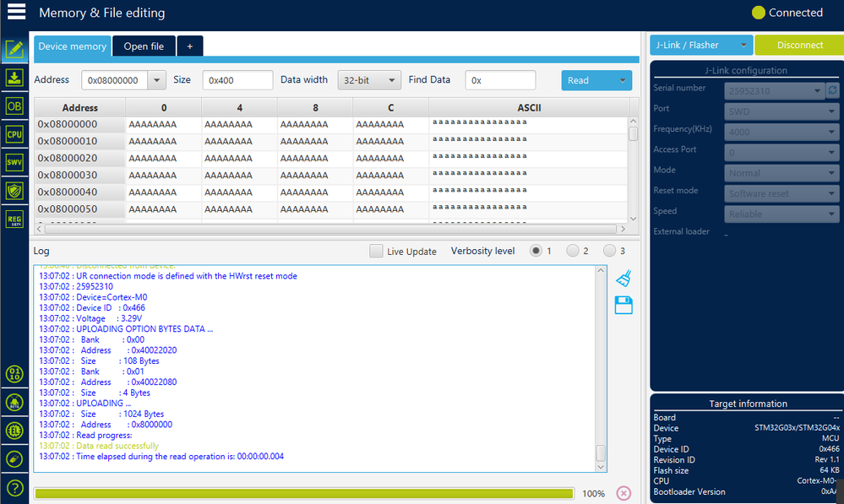
Task: Click the ASCII column header
Action: pyautogui.click(x=529, y=107)
